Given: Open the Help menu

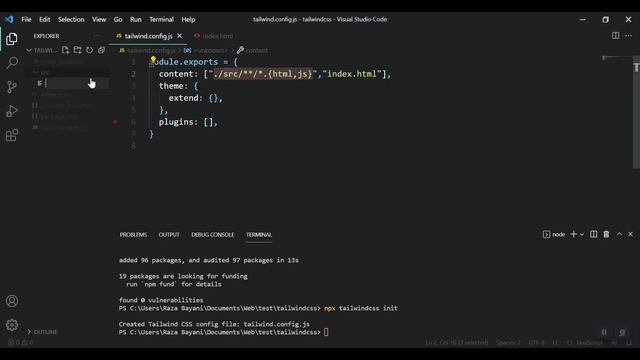Looking at the screenshot, I should click(188, 19).
